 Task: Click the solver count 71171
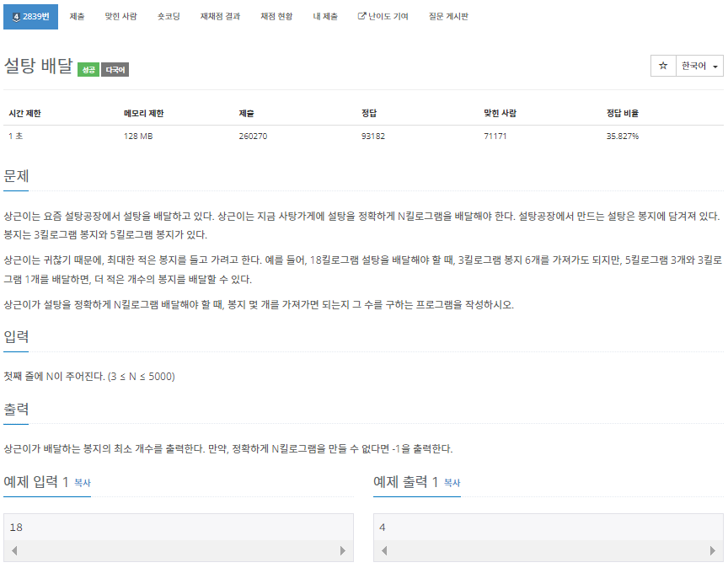coord(495,136)
